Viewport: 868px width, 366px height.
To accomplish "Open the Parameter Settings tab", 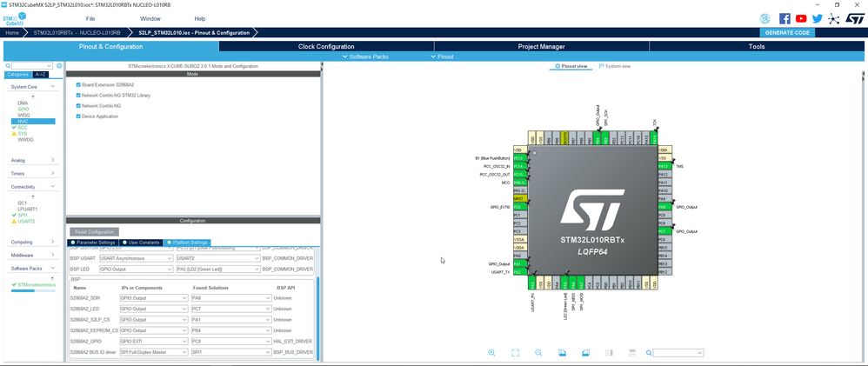I will 92,243.
